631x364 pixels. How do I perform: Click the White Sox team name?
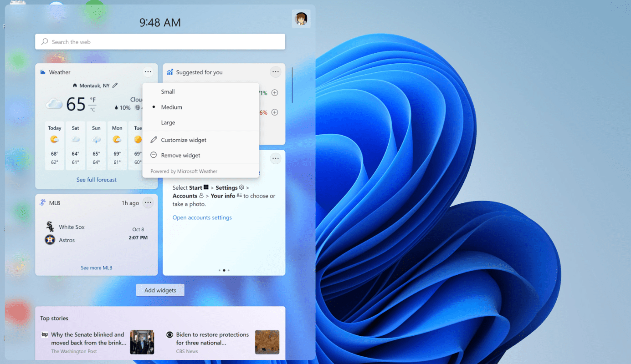[x=72, y=227]
